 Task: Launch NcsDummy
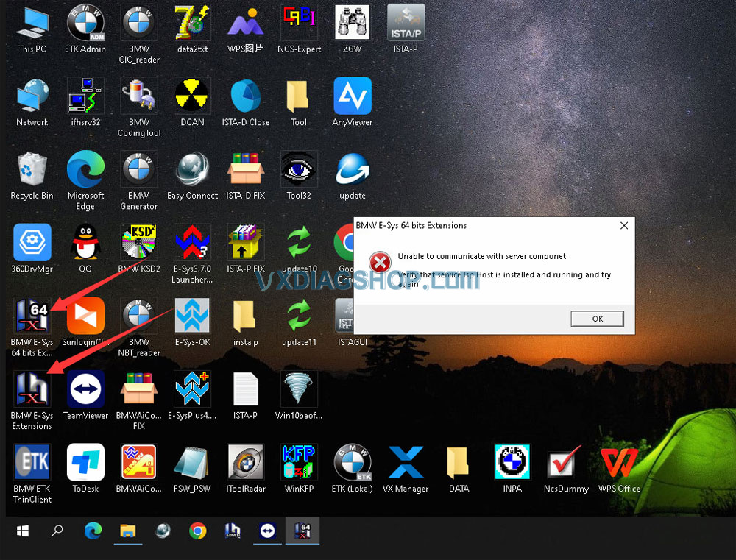[x=565, y=464]
